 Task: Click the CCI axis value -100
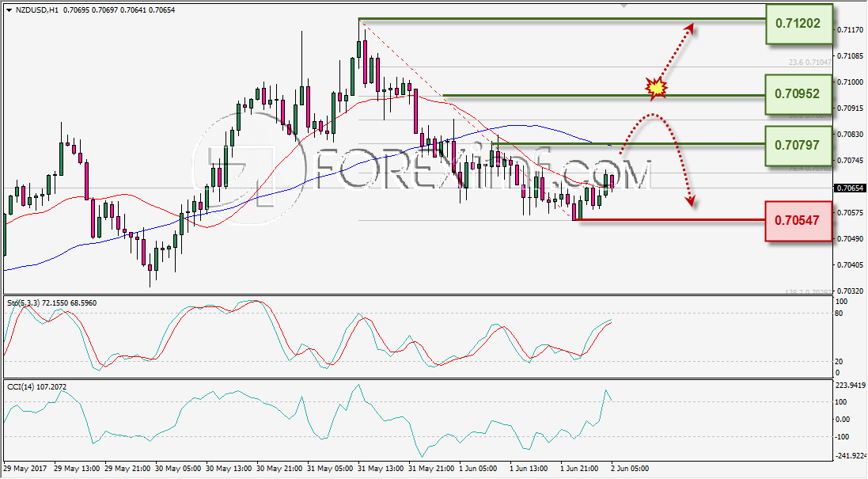842,437
